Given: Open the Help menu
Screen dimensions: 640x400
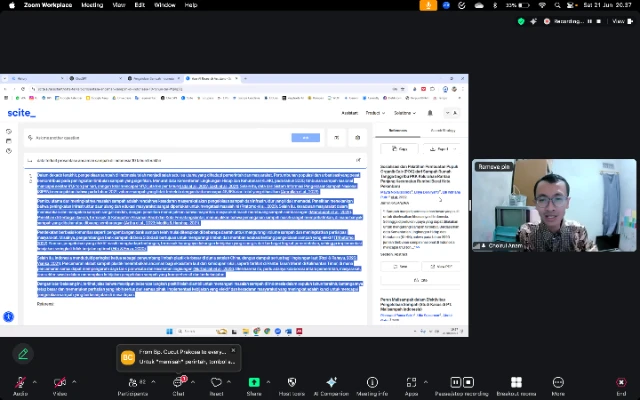Looking at the screenshot, I should (x=191, y=5).
